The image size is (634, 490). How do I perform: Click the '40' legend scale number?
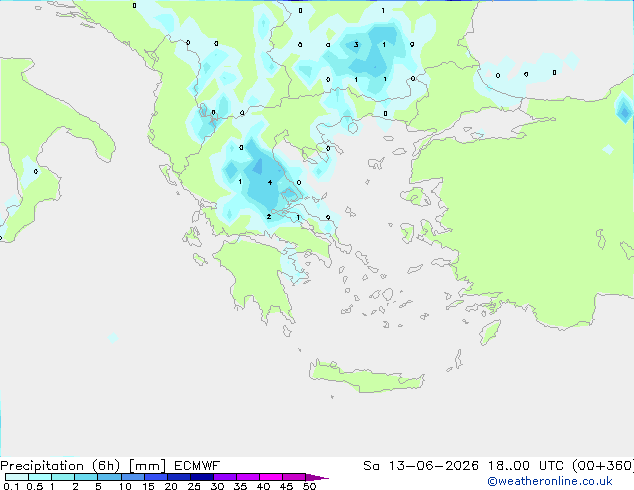(263, 486)
